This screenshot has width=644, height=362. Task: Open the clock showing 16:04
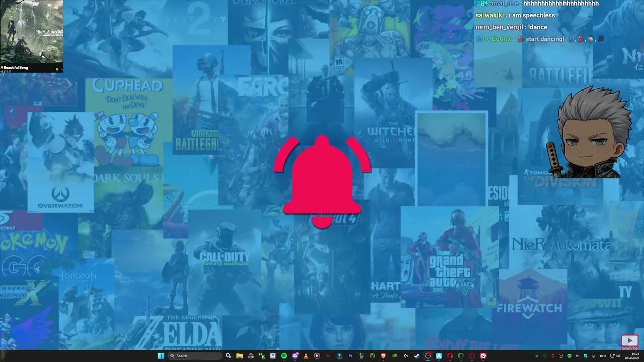pyautogui.click(x=631, y=356)
